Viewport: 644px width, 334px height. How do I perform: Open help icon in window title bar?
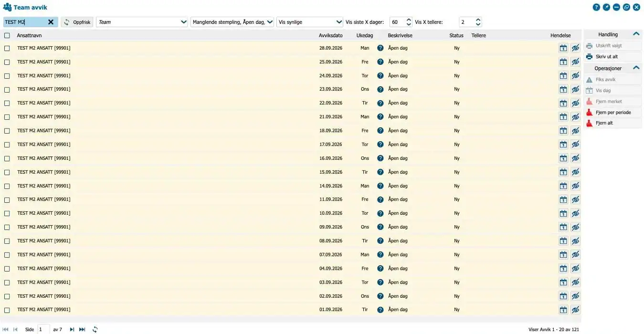pyautogui.click(x=596, y=7)
